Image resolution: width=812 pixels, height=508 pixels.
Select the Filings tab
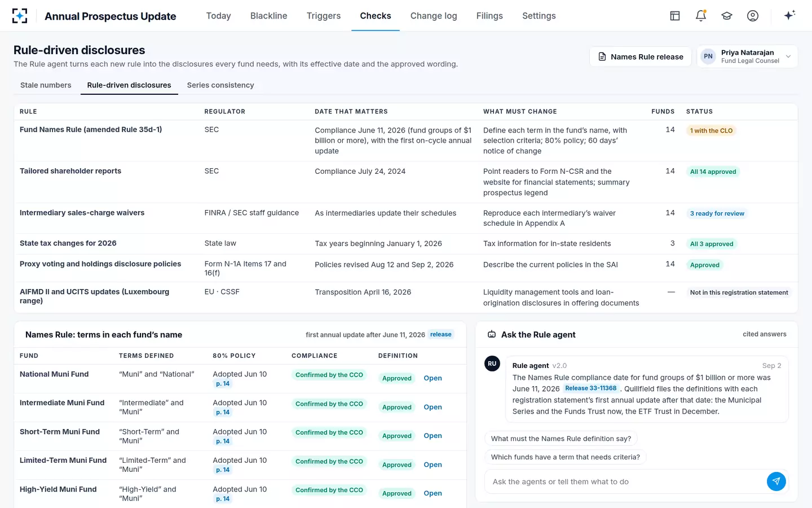489,16
